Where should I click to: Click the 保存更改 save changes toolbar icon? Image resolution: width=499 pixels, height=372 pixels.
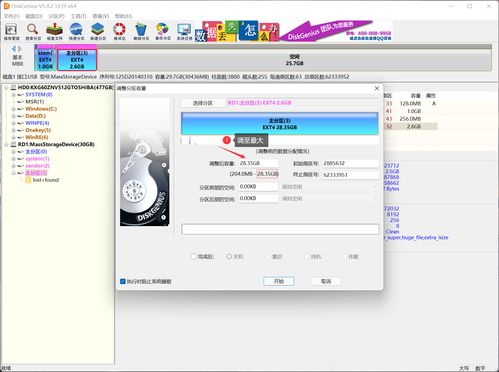pyautogui.click(x=11, y=32)
